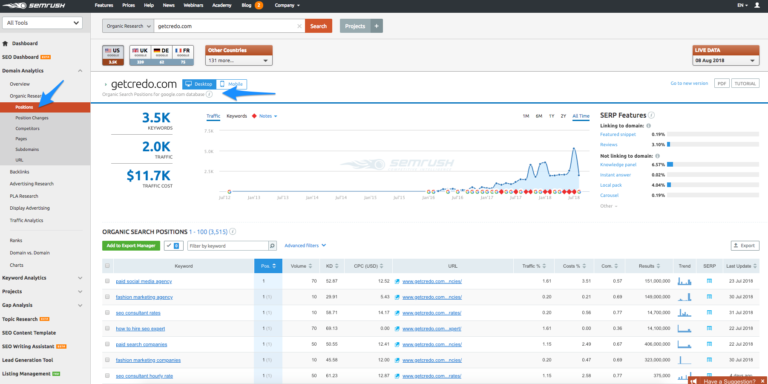The width and height of the screenshot is (768, 384).
Task: Tick checkbox for how to hire seo expert
Action: coord(107,328)
